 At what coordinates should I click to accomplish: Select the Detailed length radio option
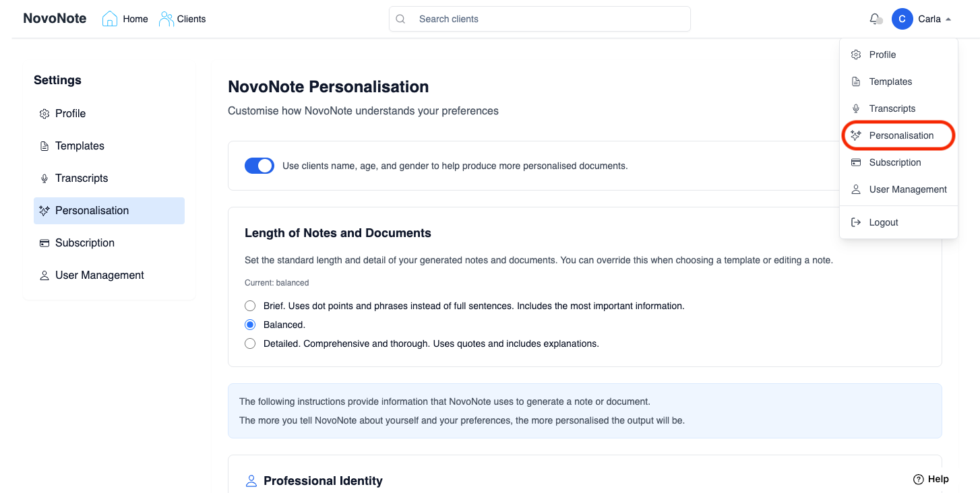[x=250, y=343]
